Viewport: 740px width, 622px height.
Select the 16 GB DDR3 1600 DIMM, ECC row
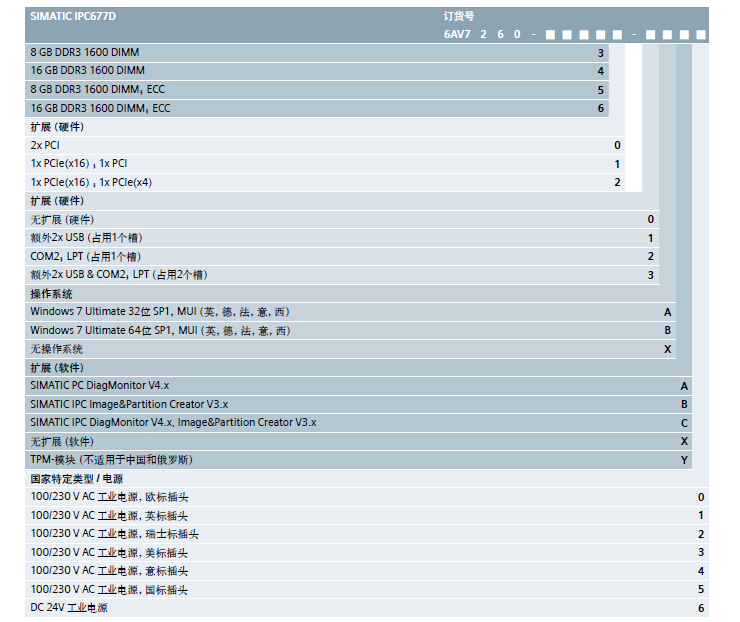pos(100,108)
